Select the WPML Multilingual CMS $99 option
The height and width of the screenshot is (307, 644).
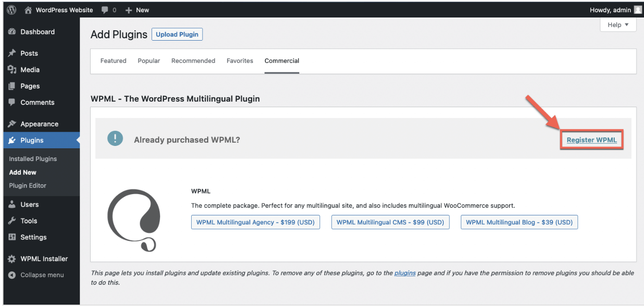tap(390, 222)
